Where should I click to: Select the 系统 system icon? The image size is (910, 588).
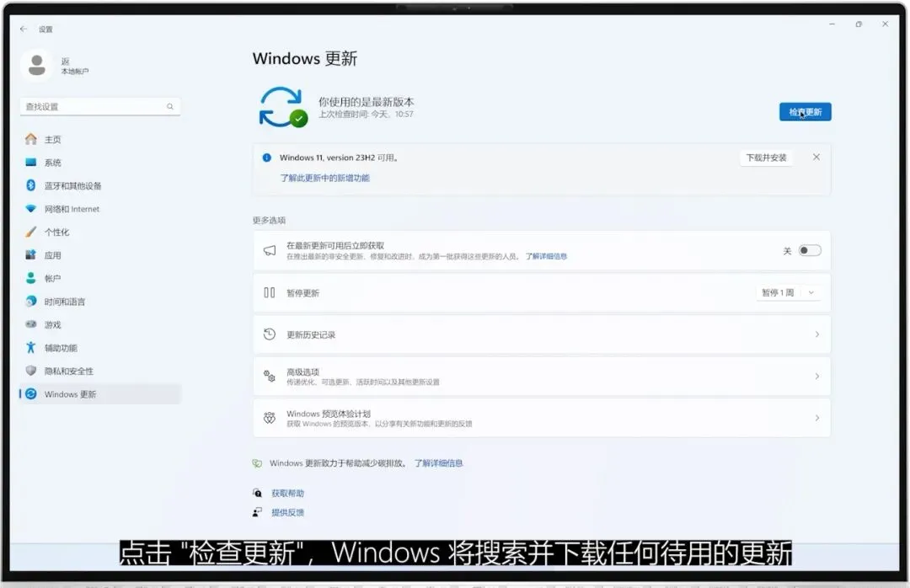31,162
